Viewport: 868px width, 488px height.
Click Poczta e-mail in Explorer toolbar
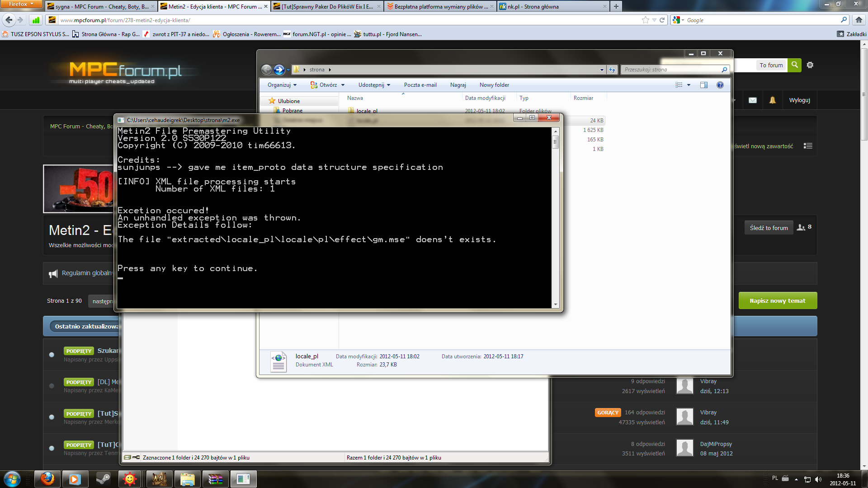click(420, 85)
